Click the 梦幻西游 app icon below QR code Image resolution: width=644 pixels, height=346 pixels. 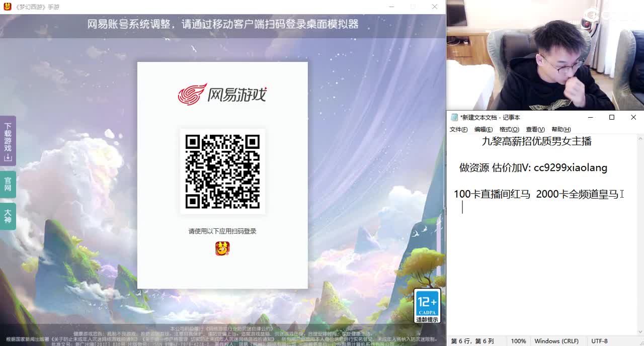tap(222, 248)
